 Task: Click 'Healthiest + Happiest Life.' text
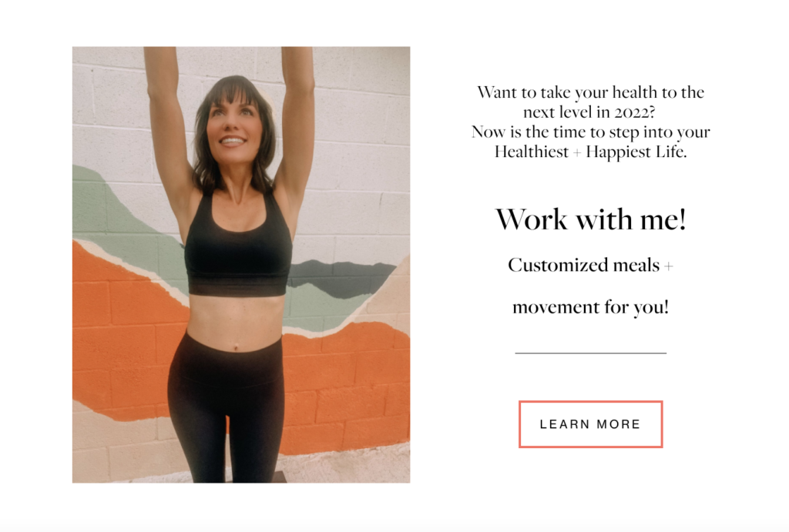(x=591, y=152)
